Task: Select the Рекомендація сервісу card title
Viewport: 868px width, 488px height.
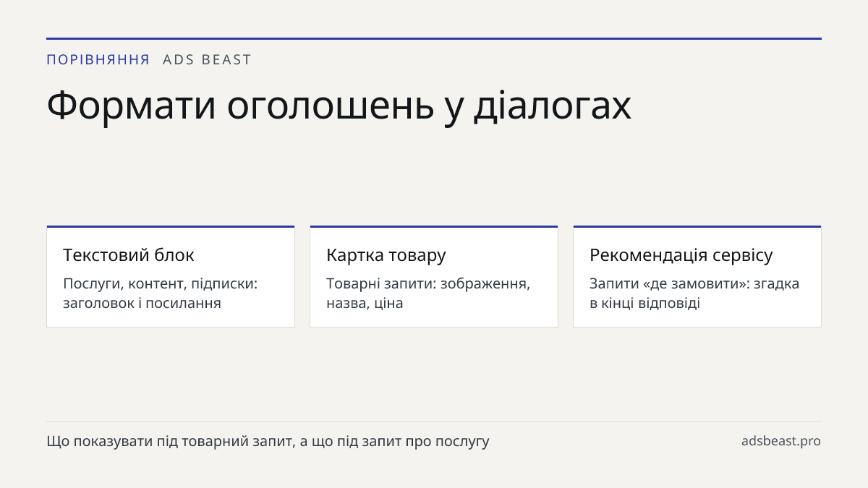Action: coord(681,255)
